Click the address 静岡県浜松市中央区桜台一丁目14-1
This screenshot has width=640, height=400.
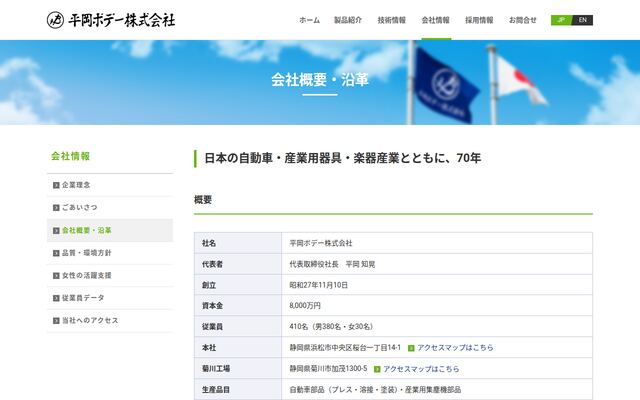click(x=345, y=348)
